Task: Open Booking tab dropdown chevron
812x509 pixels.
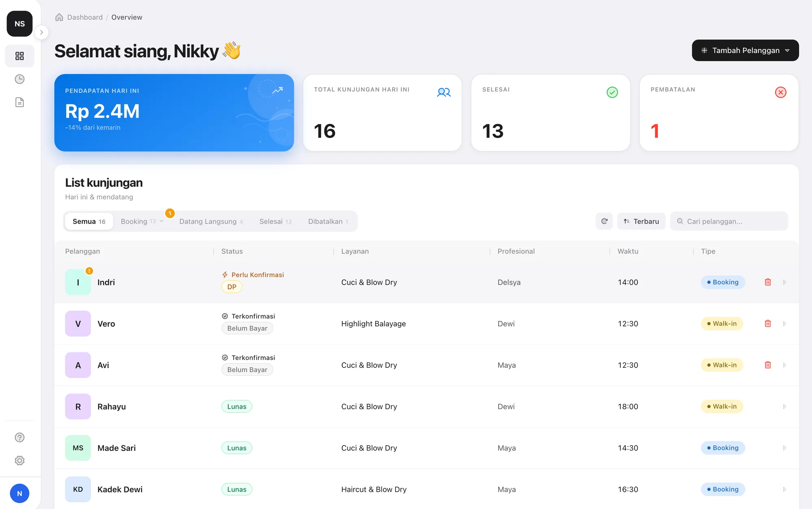Action: (x=162, y=221)
